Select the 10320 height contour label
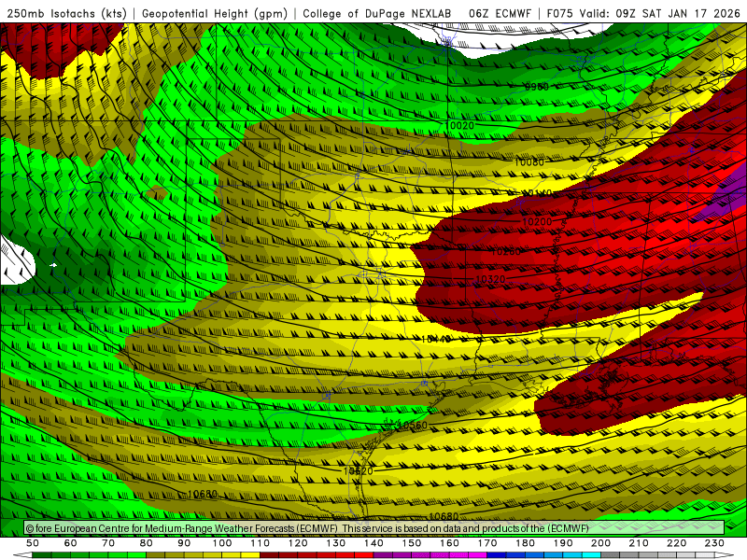Image resolution: width=747 pixels, height=560 pixels. pyautogui.click(x=490, y=279)
